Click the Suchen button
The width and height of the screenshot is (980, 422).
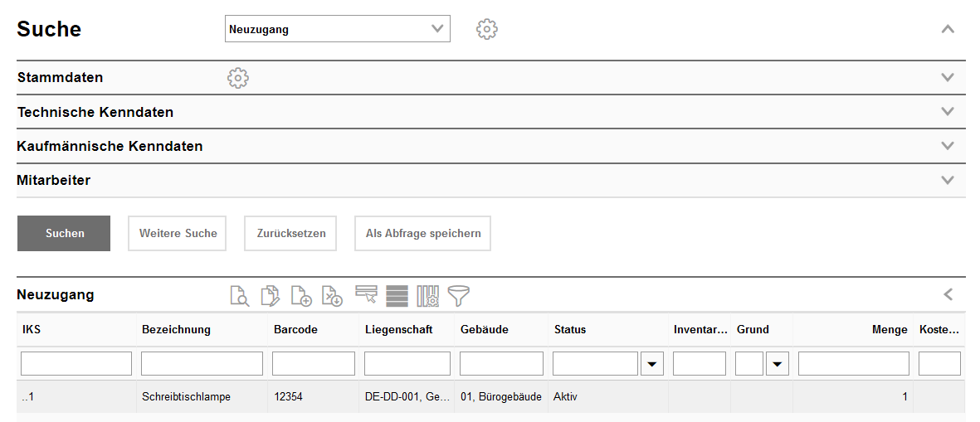[x=64, y=234]
